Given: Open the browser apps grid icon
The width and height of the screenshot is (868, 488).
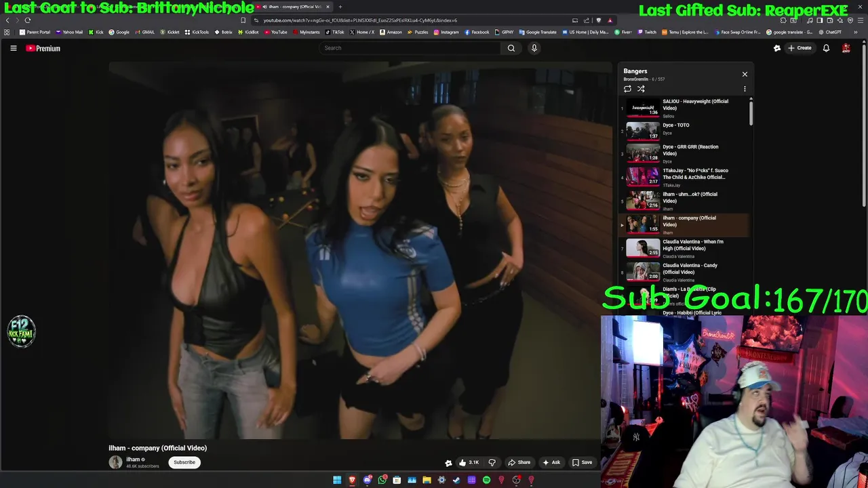Looking at the screenshot, I should click(7, 32).
